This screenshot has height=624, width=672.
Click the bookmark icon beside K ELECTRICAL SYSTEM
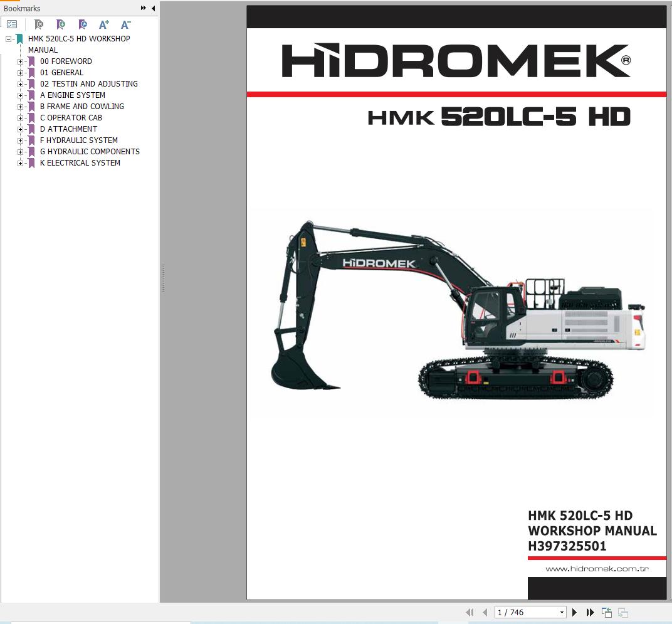31,164
